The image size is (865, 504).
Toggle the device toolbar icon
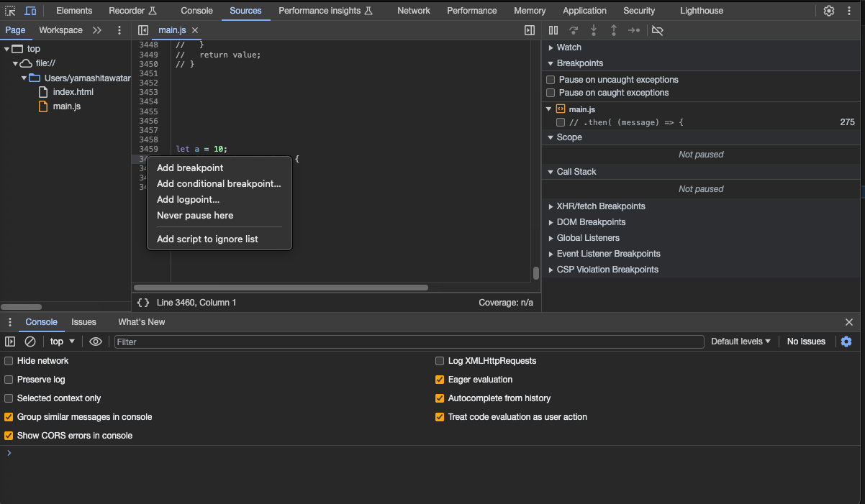click(30, 11)
